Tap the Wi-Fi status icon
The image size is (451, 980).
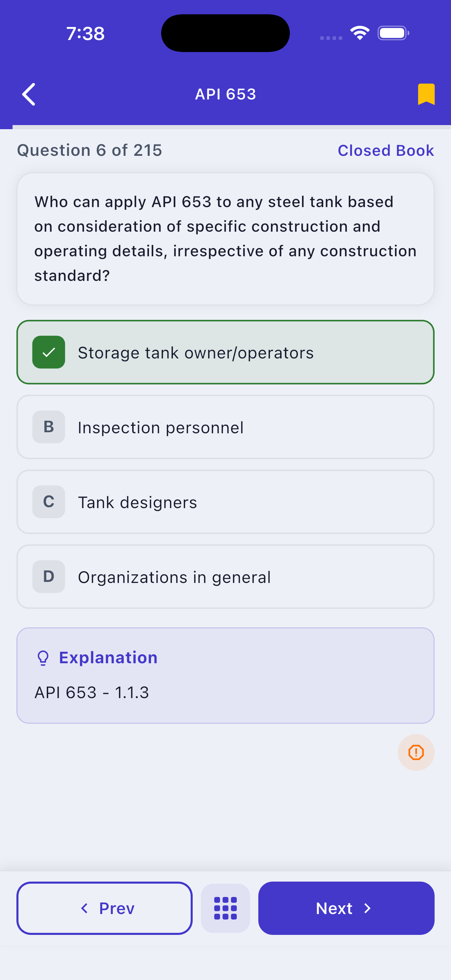tap(360, 33)
